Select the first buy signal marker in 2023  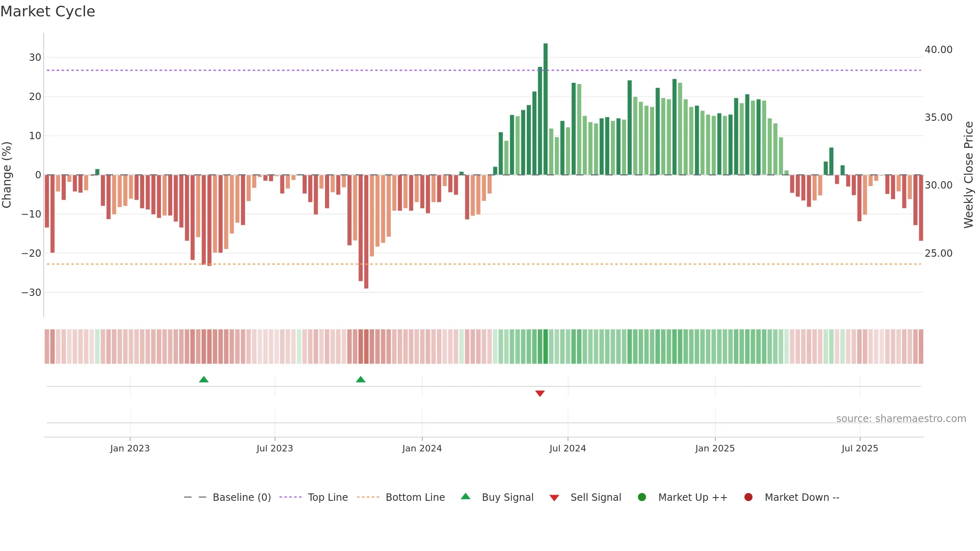tap(204, 380)
